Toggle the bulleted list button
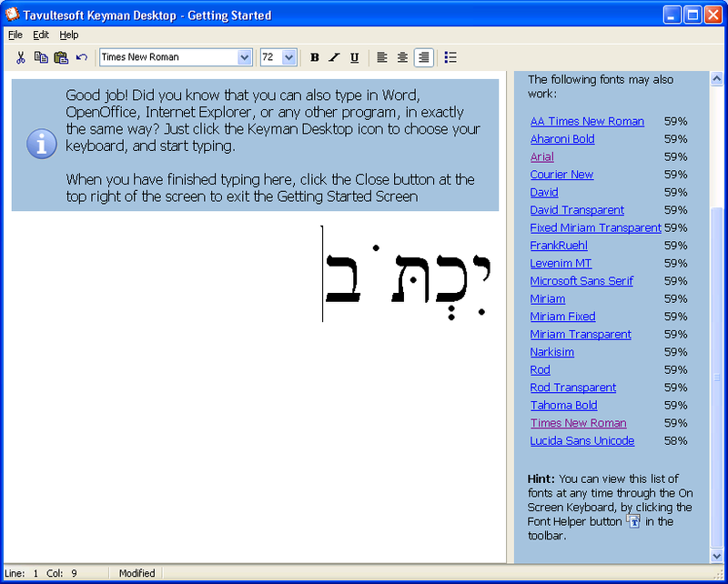Image resolution: width=728 pixels, height=584 pixels. coord(450,57)
